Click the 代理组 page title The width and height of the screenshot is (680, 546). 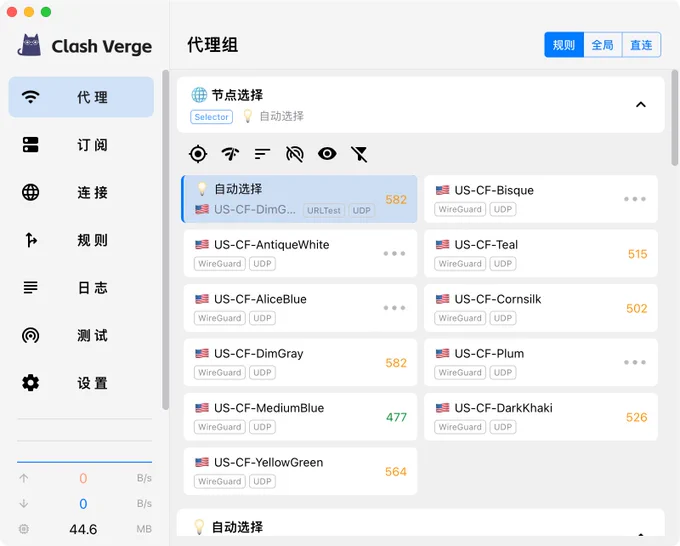[x=212, y=45]
